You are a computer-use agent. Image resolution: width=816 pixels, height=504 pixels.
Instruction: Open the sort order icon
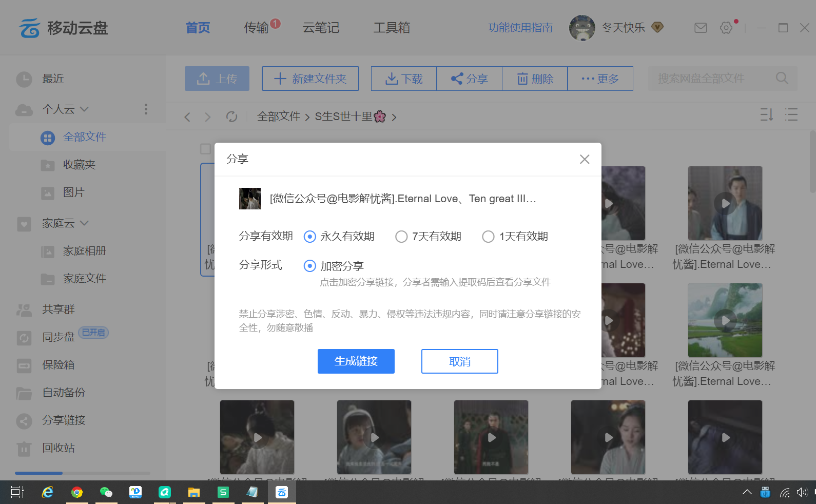[767, 114]
